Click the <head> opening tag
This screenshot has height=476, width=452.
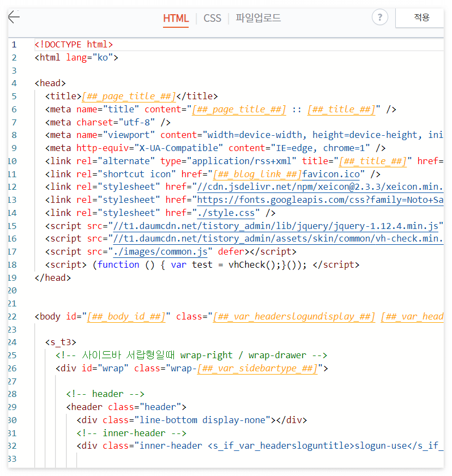pyautogui.click(x=50, y=83)
